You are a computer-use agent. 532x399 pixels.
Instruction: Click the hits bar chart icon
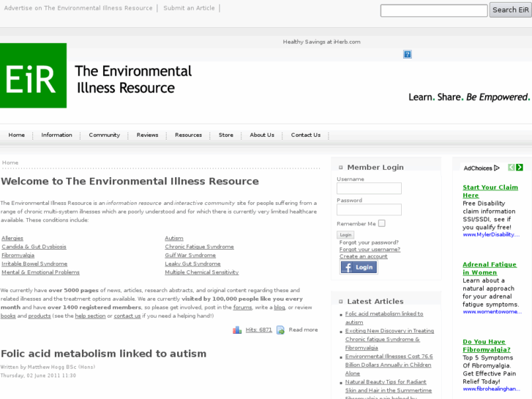[x=237, y=330]
